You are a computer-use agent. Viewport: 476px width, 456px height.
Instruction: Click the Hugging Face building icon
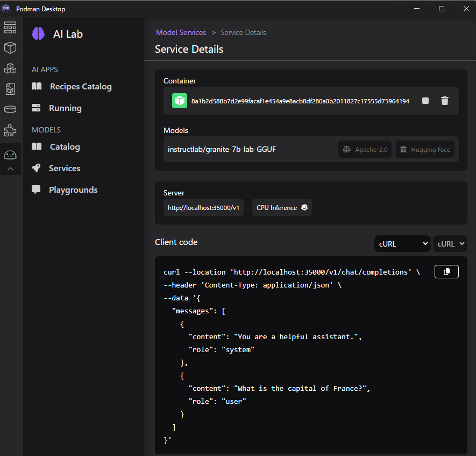(x=403, y=149)
